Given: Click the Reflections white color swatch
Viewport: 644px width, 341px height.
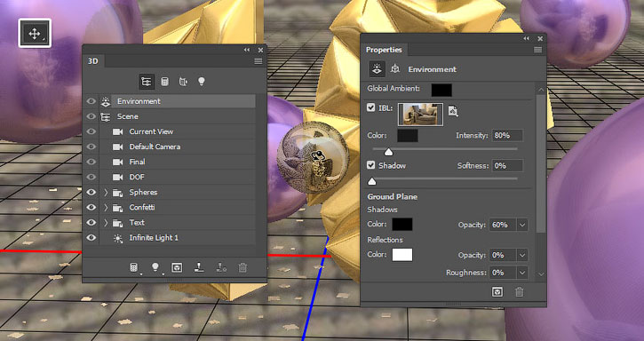Looking at the screenshot, I should tap(402, 255).
